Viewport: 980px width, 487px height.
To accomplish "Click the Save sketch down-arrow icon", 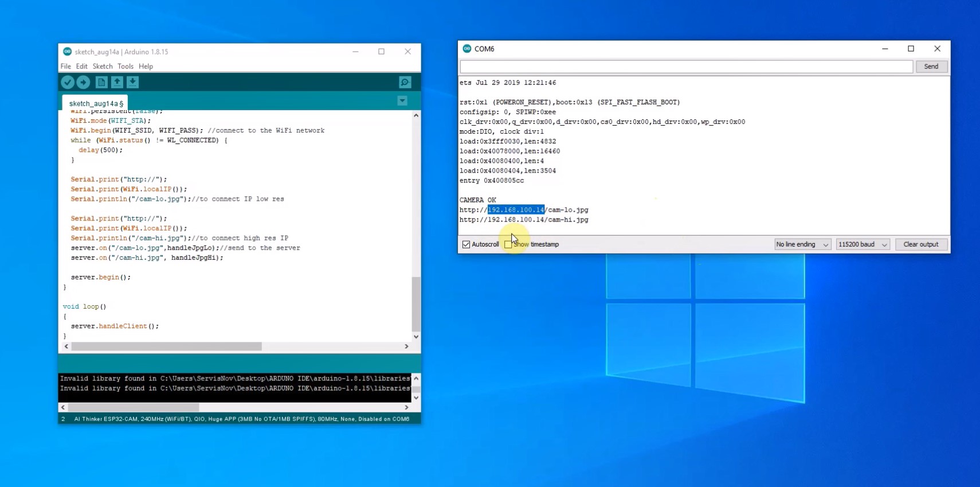I will pyautogui.click(x=132, y=83).
